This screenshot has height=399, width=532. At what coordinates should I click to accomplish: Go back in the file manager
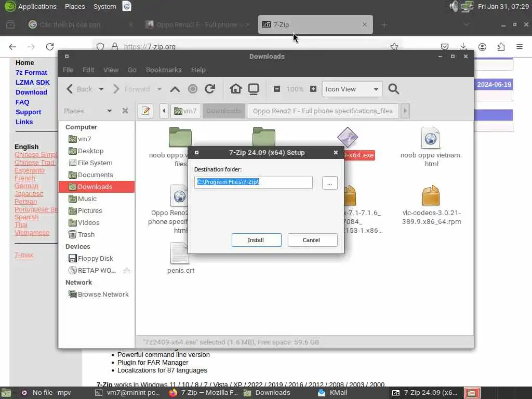click(x=79, y=89)
